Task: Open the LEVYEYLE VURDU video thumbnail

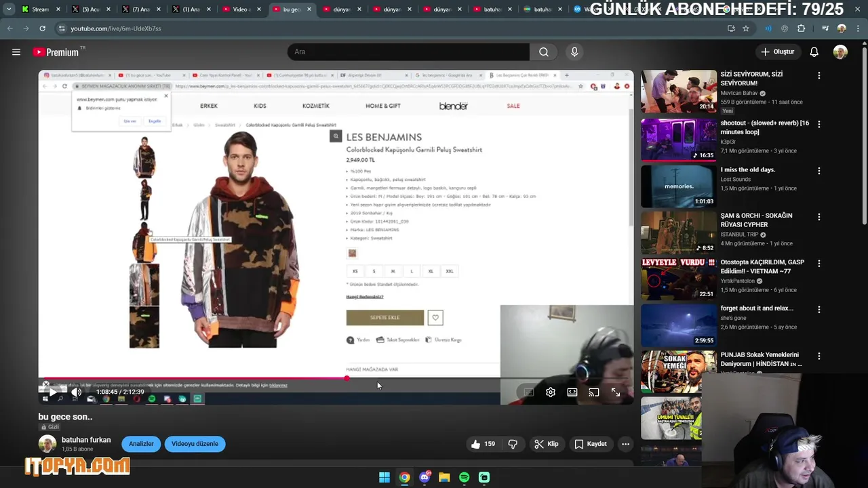Action: 679,279
